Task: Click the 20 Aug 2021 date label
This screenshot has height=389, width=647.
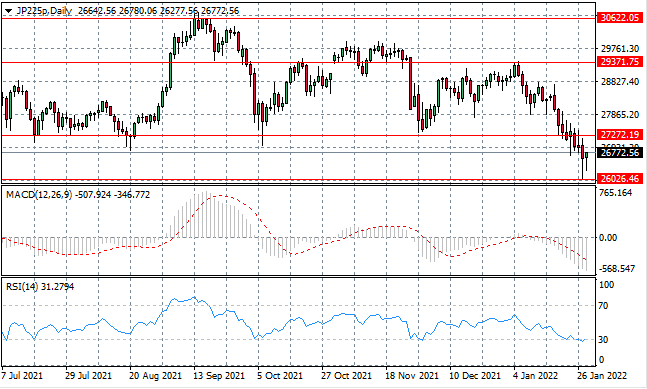Action: [155, 376]
